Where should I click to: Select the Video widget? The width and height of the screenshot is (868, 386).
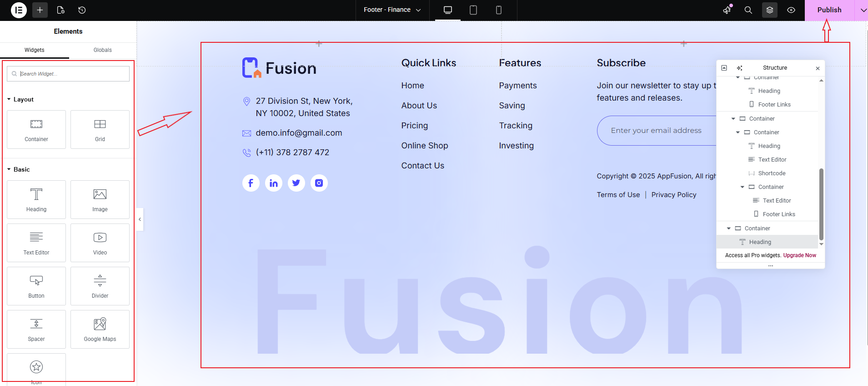[x=100, y=243]
